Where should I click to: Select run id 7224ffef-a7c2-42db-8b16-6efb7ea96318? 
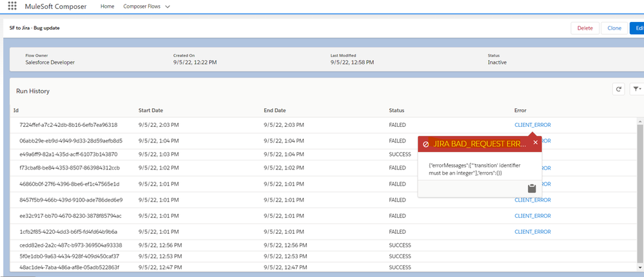pos(68,125)
